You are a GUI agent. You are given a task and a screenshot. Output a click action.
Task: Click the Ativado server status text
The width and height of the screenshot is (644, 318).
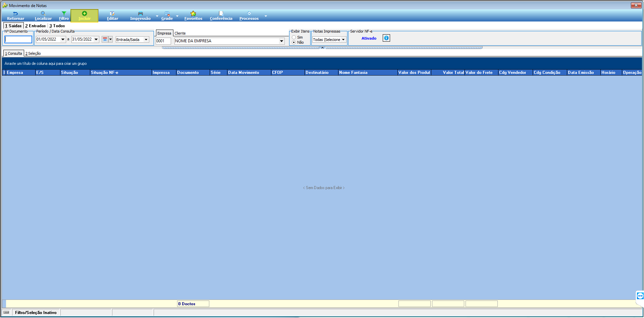pyautogui.click(x=369, y=38)
